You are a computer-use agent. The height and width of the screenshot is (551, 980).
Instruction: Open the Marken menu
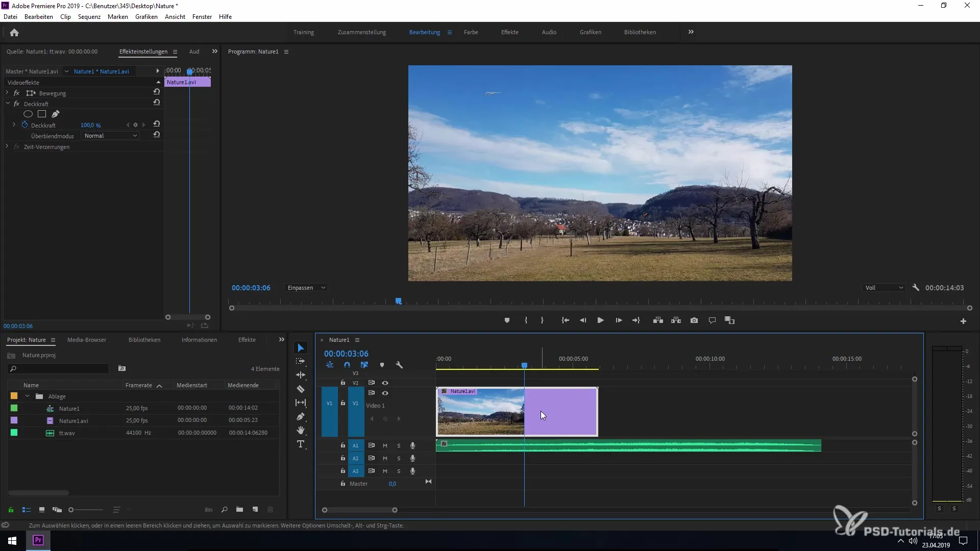118,17
